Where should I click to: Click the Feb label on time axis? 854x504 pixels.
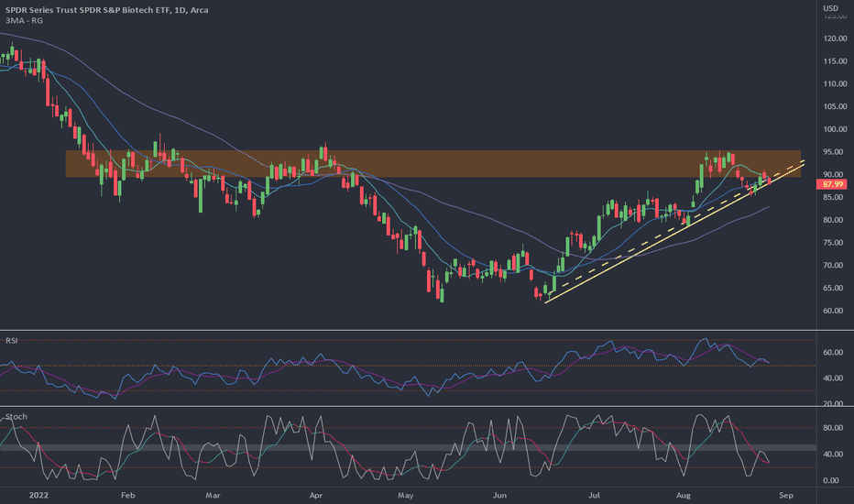coord(127,495)
